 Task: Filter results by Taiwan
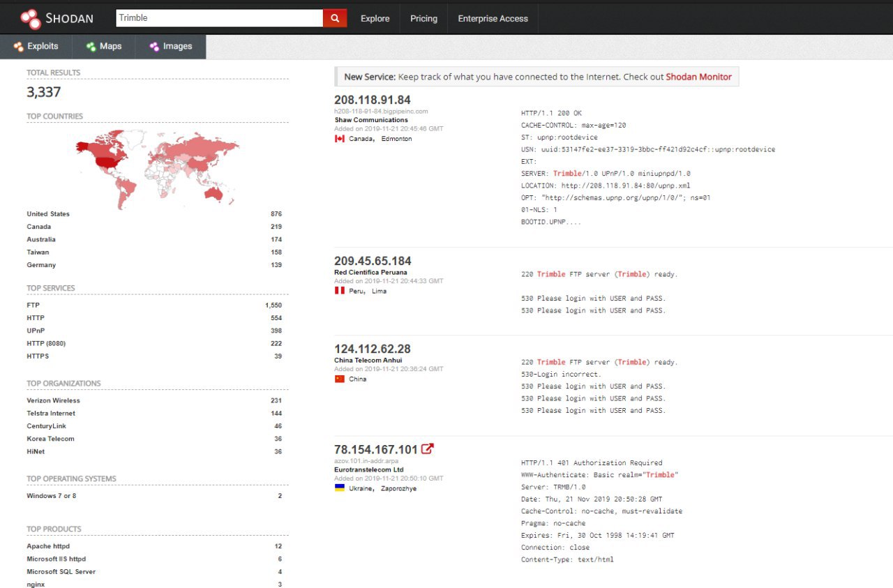point(38,252)
